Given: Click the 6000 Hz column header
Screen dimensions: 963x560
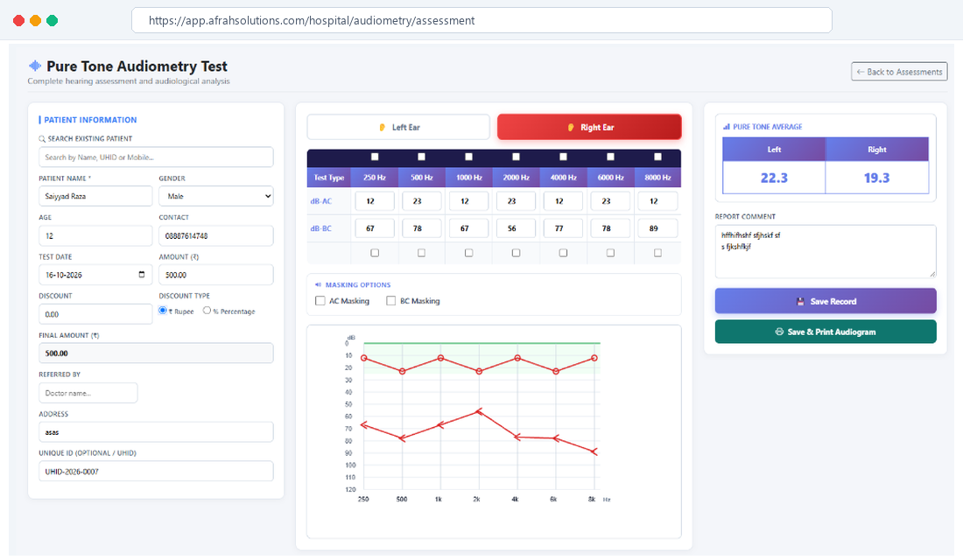Looking at the screenshot, I should pyautogui.click(x=610, y=178).
